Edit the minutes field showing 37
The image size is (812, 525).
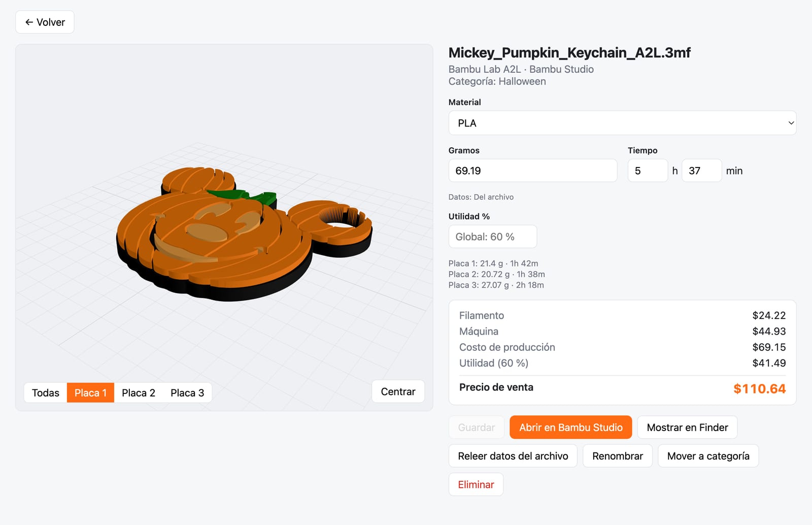[701, 171]
